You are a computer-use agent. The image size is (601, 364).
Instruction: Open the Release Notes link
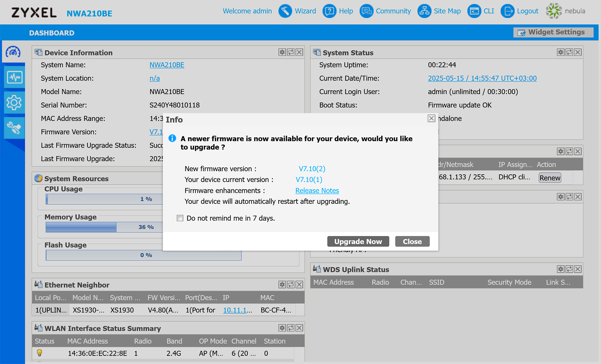(317, 190)
